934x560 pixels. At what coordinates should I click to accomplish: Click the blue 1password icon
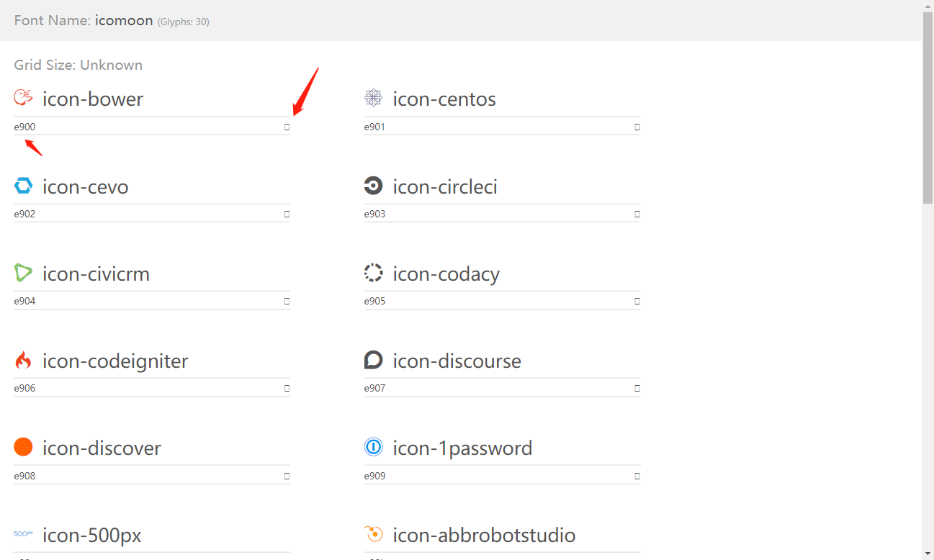click(x=373, y=447)
